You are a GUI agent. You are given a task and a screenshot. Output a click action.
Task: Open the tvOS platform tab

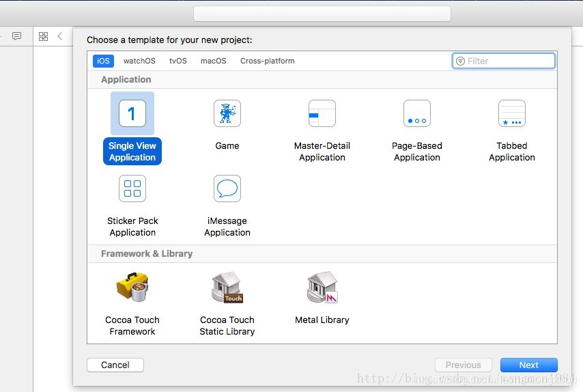pyautogui.click(x=178, y=61)
